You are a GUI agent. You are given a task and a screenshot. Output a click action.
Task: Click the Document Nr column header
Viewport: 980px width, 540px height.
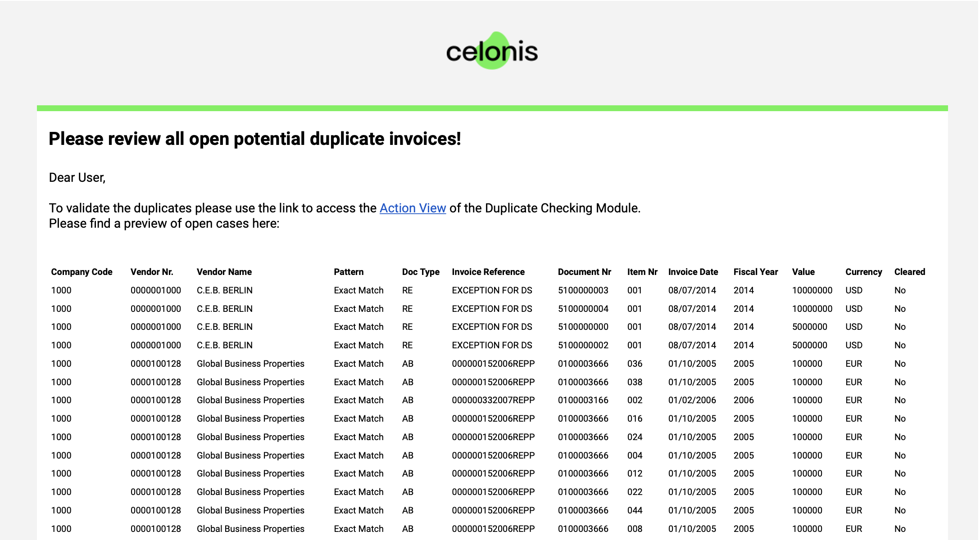click(585, 272)
